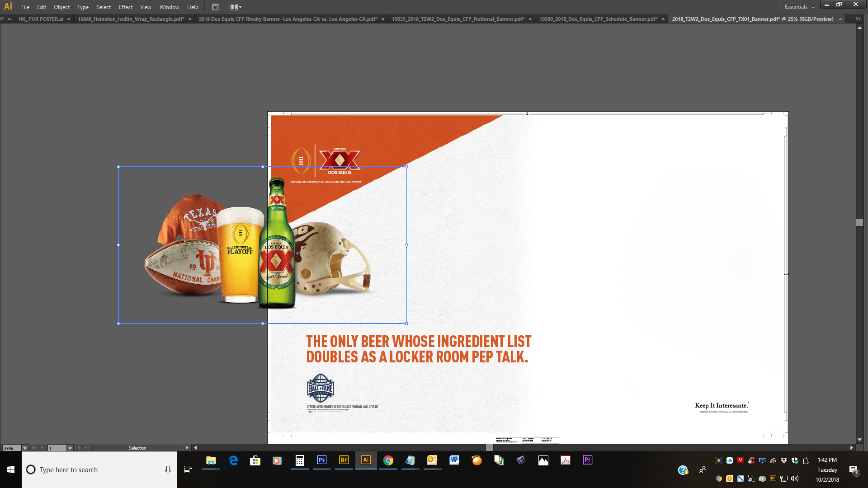Click the microphone icon in the search bar

tap(167, 469)
